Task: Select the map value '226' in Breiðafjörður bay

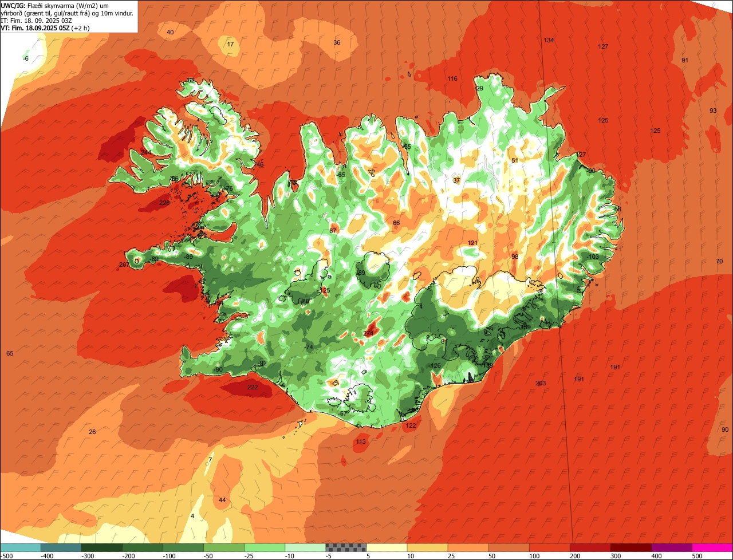Action: (164, 203)
